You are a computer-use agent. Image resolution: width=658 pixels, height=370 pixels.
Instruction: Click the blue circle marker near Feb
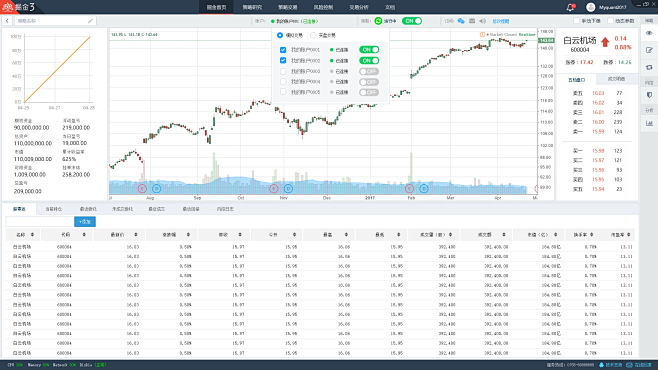click(x=424, y=188)
